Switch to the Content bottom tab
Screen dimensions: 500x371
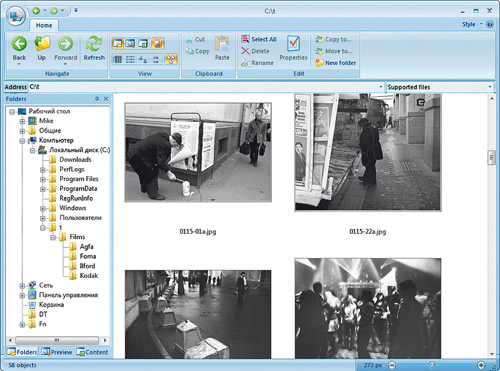coord(92,352)
